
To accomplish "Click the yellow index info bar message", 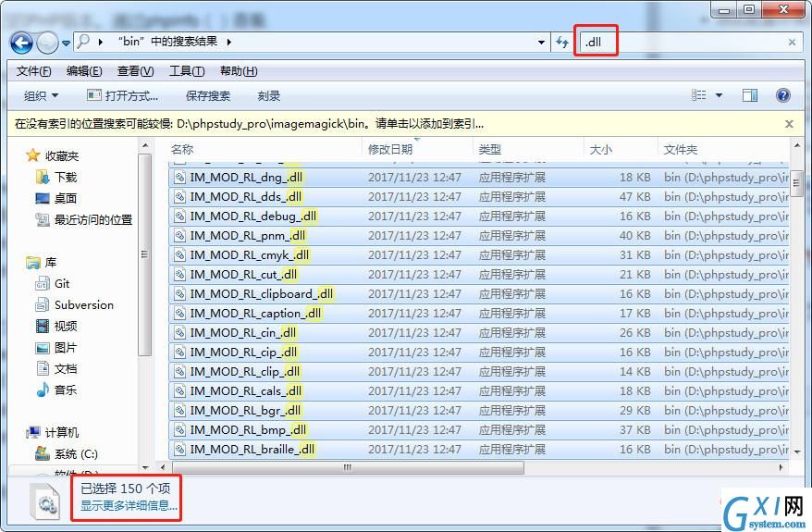I will (249, 124).
